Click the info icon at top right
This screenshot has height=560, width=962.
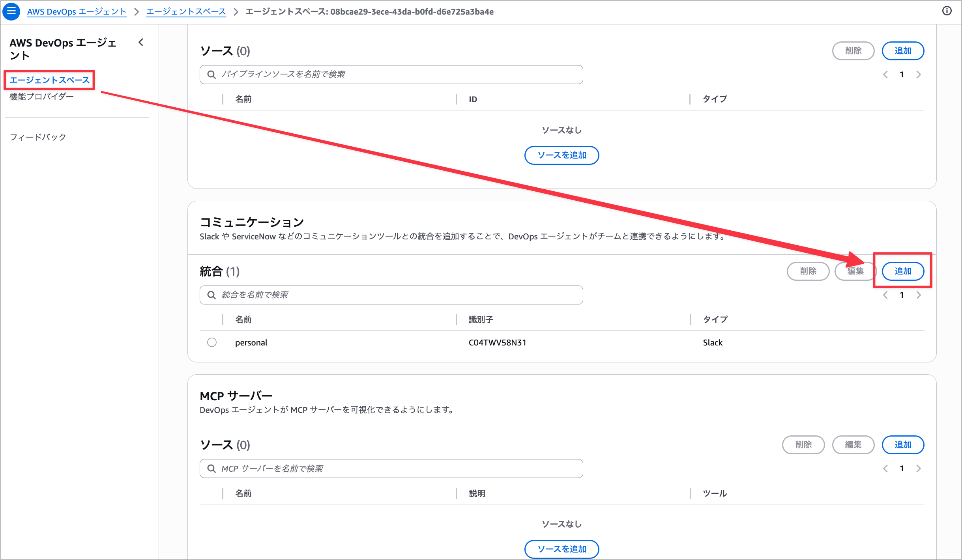pyautogui.click(x=947, y=11)
